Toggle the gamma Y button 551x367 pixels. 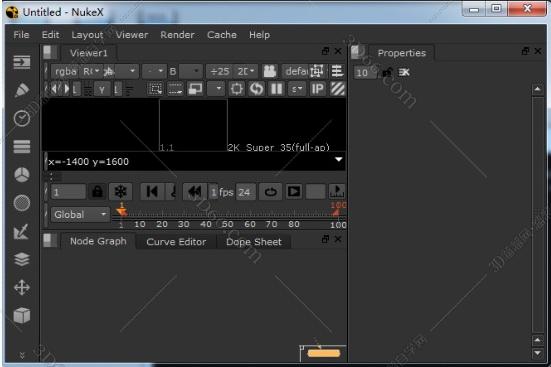tap(102, 90)
